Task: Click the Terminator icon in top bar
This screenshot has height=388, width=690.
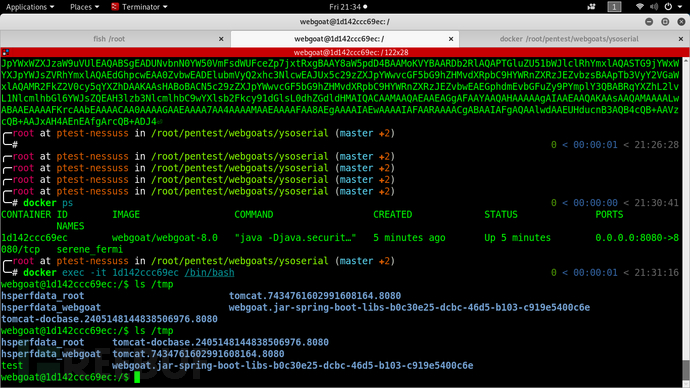Action: pyautogui.click(x=115, y=7)
